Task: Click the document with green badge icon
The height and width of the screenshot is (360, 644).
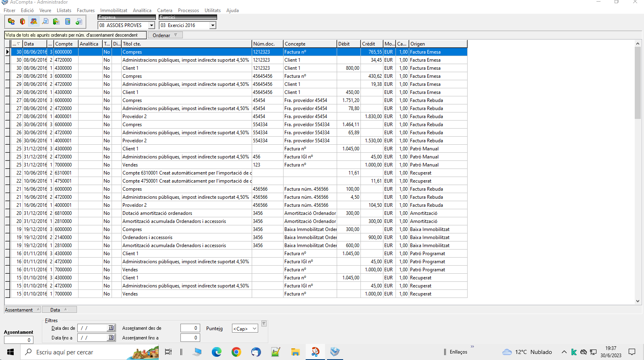Action: 79,21
